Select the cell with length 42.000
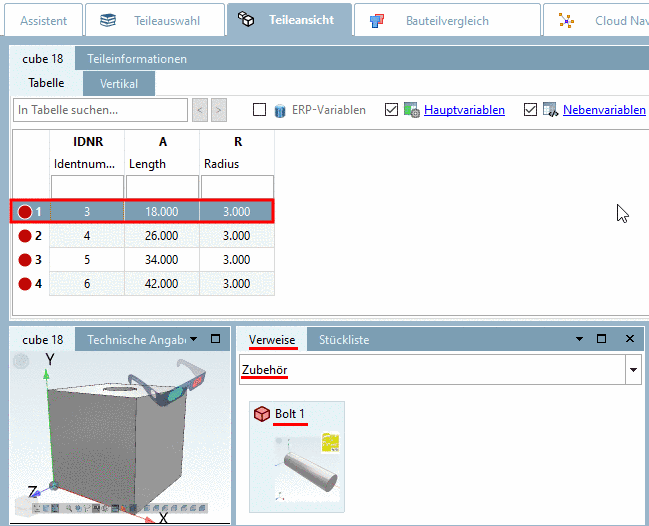Screen dimensions: 649x526 162,284
